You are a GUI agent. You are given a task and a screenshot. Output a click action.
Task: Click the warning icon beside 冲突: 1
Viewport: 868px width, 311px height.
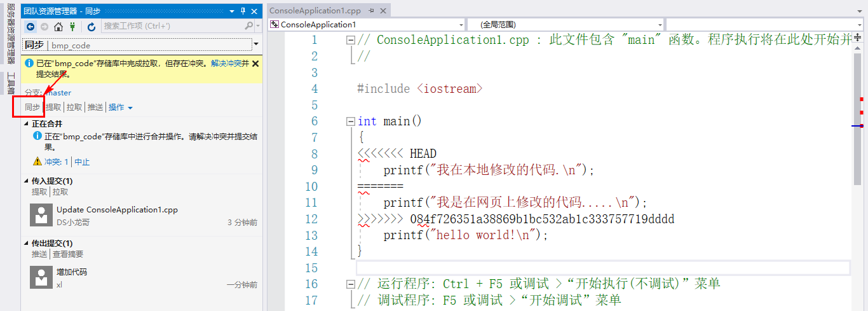coord(37,162)
